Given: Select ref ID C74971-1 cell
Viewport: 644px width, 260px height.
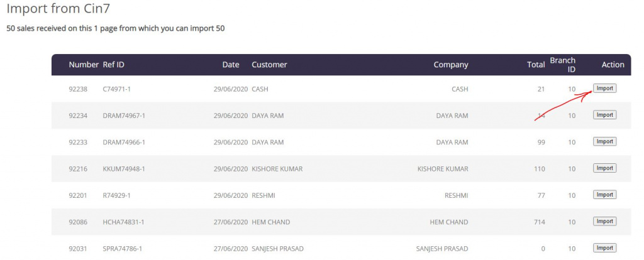Looking at the screenshot, I should click(x=116, y=89).
